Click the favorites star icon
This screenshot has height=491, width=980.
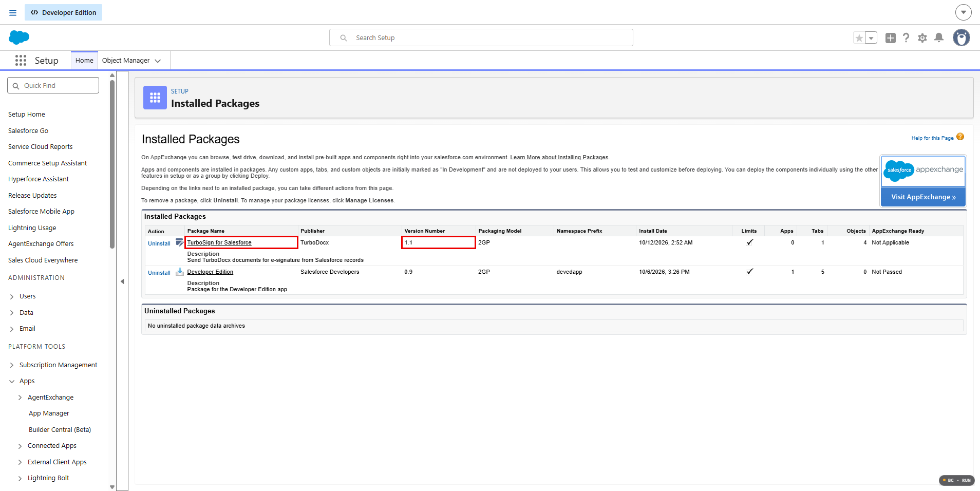(x=859, y=38)
